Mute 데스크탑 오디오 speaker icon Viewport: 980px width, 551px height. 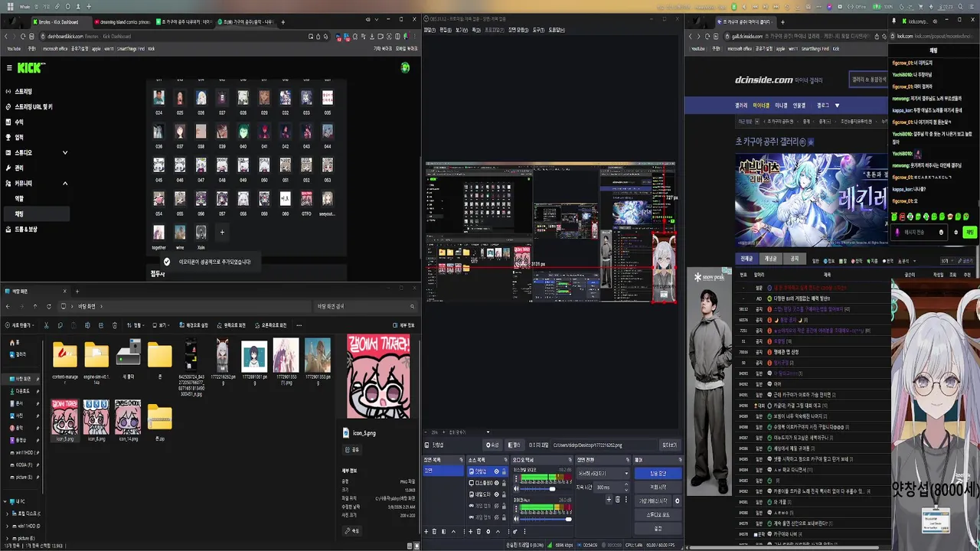(x=516, y=489)
